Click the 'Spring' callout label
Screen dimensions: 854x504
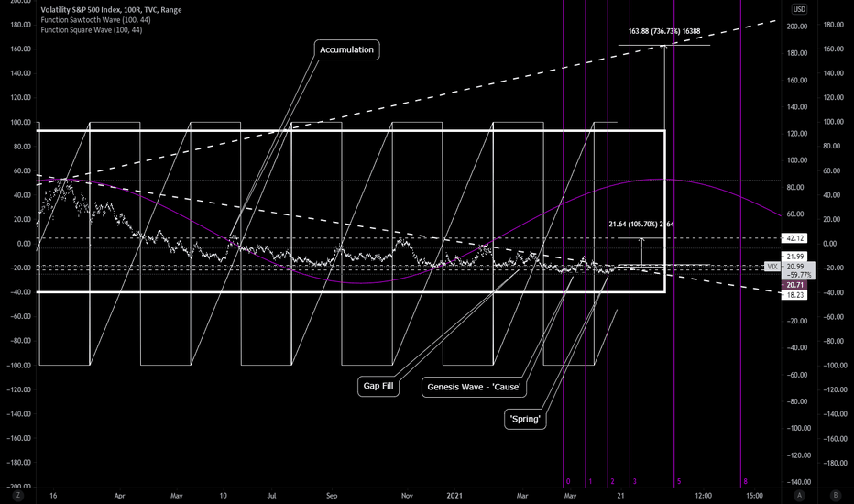(x=525, y=419)
